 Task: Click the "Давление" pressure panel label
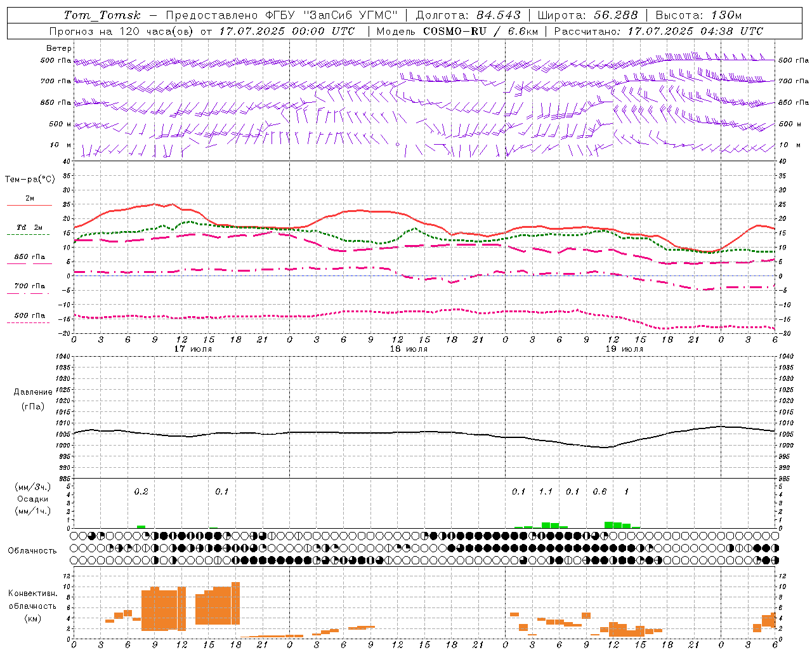(x=33, y=392)
